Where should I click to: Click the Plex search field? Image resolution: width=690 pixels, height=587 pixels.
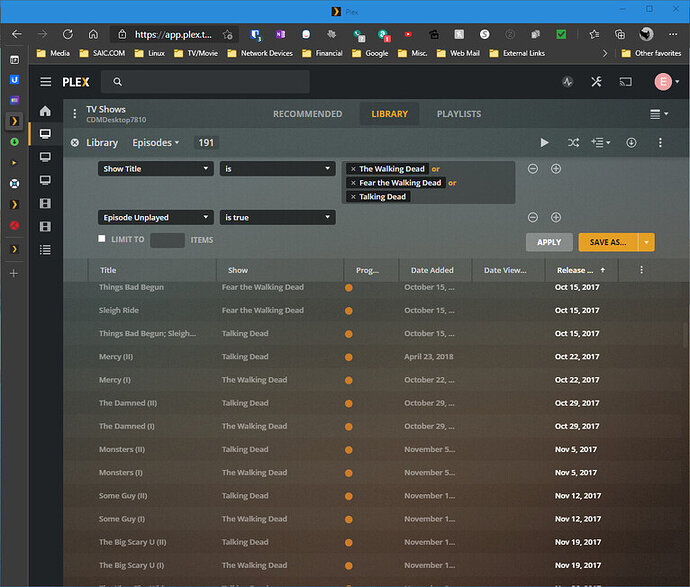click(205, 82)
